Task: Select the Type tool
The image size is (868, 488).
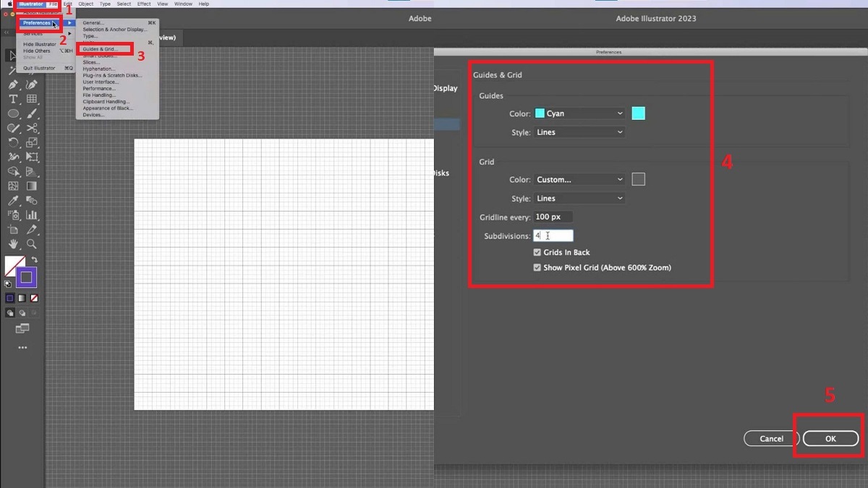Action: (x=14, y=99)
